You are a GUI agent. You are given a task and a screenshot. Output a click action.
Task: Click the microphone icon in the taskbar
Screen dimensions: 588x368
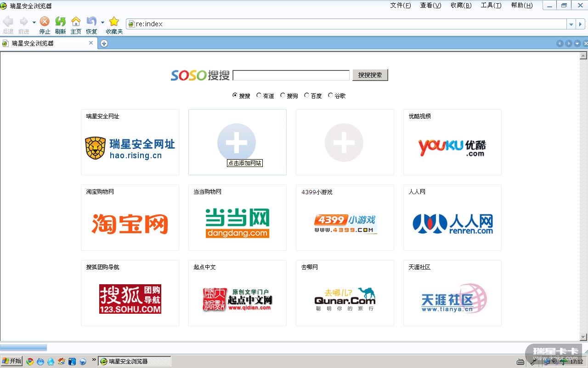[533, 362]
